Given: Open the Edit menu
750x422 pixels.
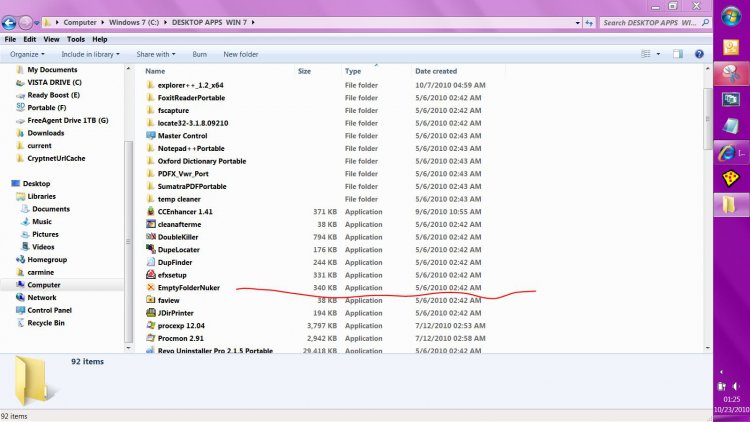Looking at the screenshot, I should 30,39.
